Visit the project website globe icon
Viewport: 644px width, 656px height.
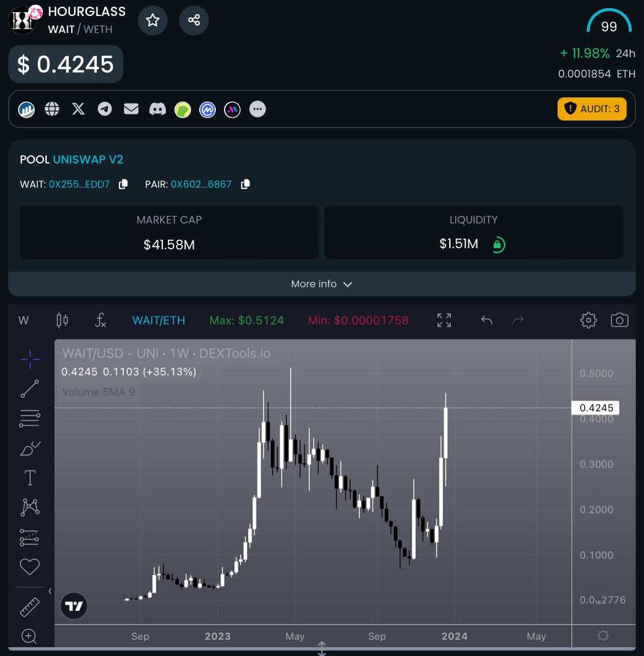pyautogui.click(x=52, y=109)
